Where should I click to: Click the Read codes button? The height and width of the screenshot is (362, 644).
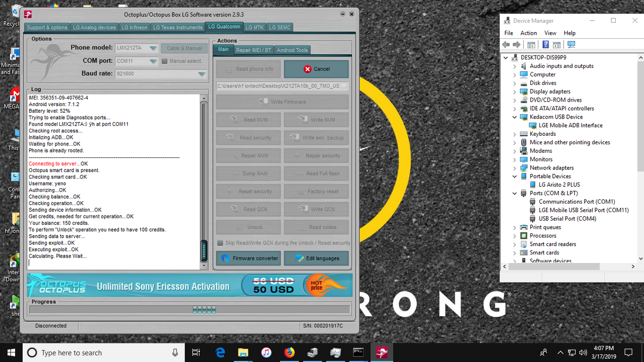pos(316,227)
